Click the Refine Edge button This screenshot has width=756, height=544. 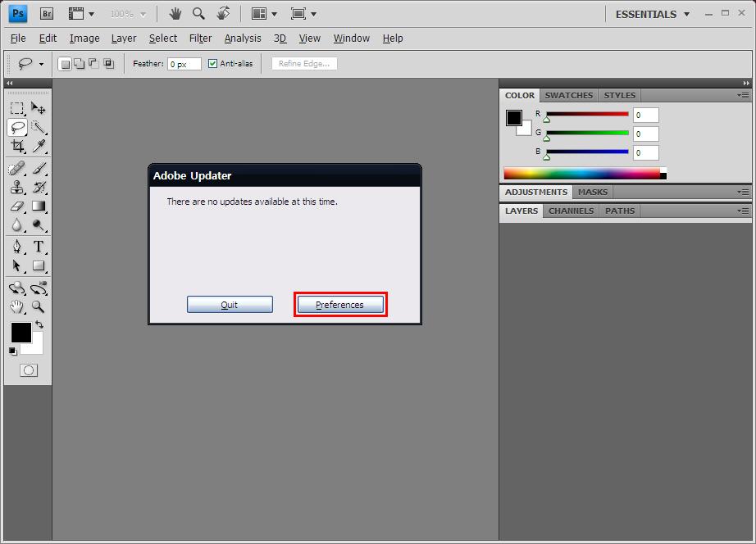[x=303, y=64]
